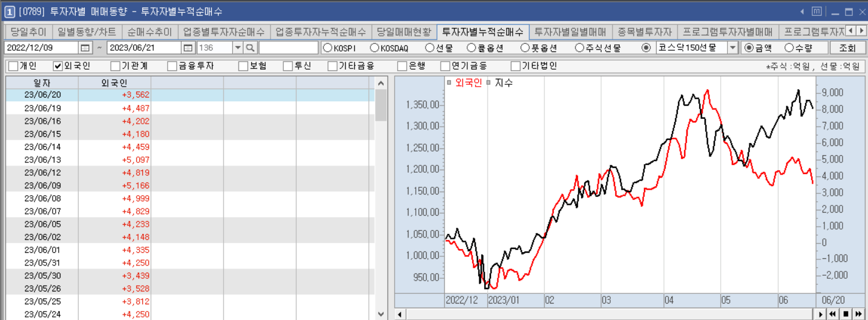Click the 지수 legend marker on the chart
Viewport: 868px width, 320px height.
[x=488, y=82]
